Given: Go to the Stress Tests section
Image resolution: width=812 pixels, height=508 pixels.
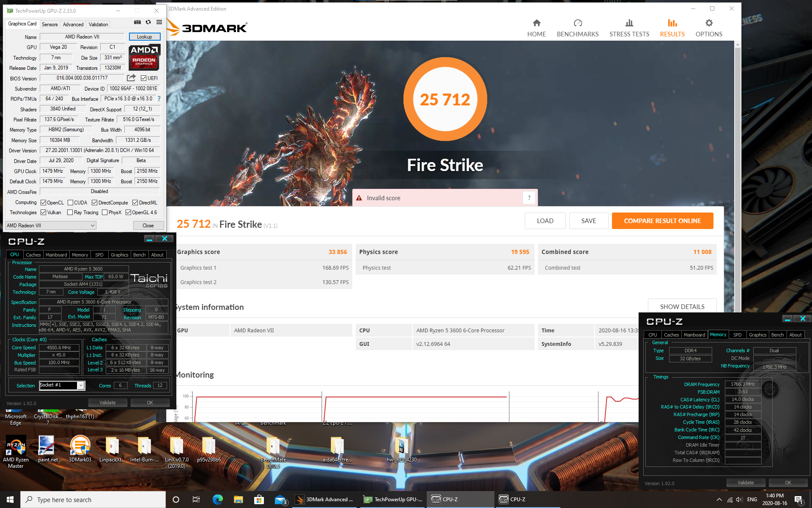Looking at the screenshot, I should click(629, 28).
